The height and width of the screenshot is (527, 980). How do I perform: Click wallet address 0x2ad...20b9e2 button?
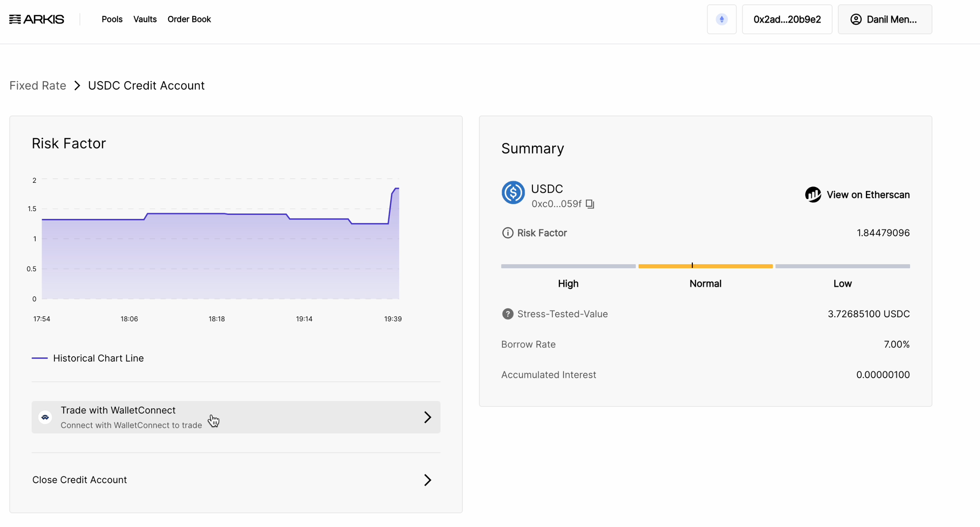[x=787, y=20]
